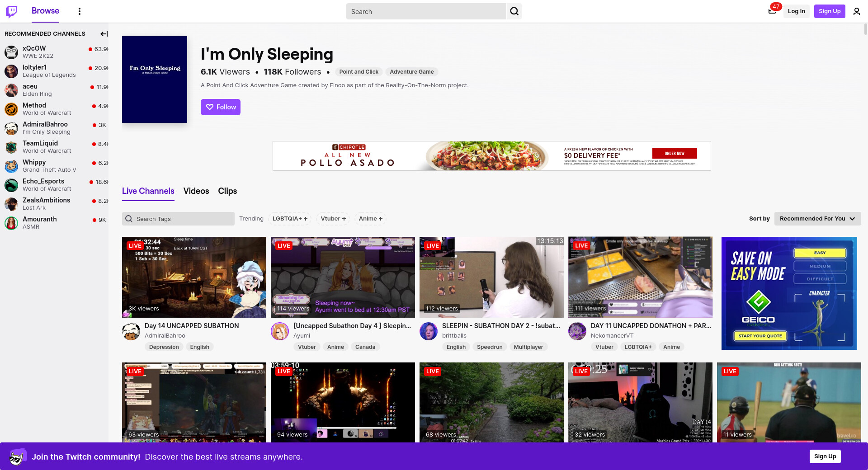Open xQcOW channel avatar
Screen dimensions: 868x470
[11, 52]
